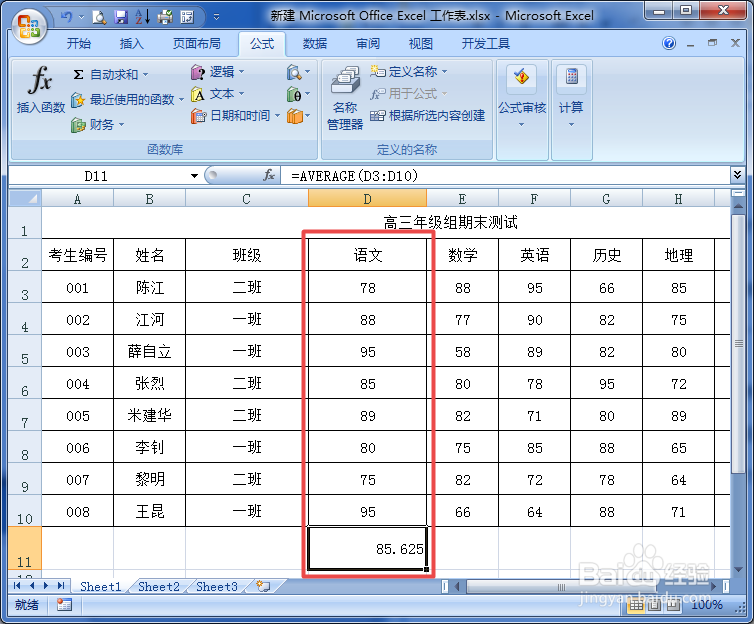Open the 名称管理器
Screen dimensions: 754x624
coord(345,99)
